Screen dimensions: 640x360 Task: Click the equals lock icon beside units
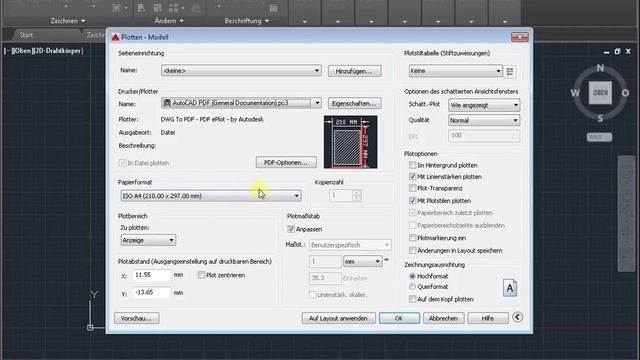click(x=386, y=260)
